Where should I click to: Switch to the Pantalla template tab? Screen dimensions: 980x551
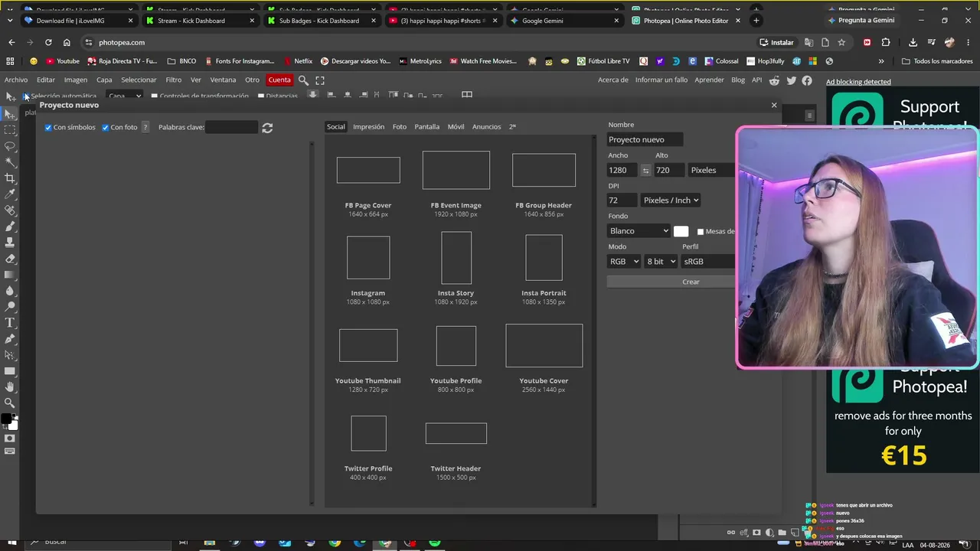(x=427, y=127)
